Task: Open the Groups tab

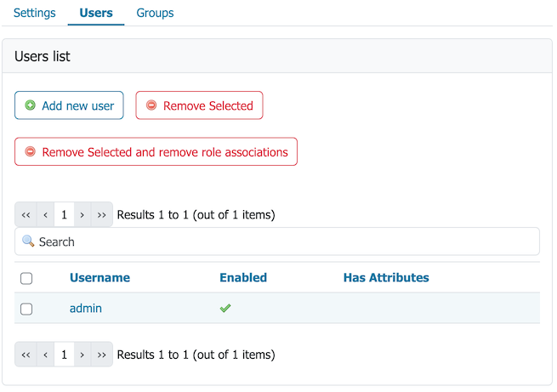Action: 155,13
